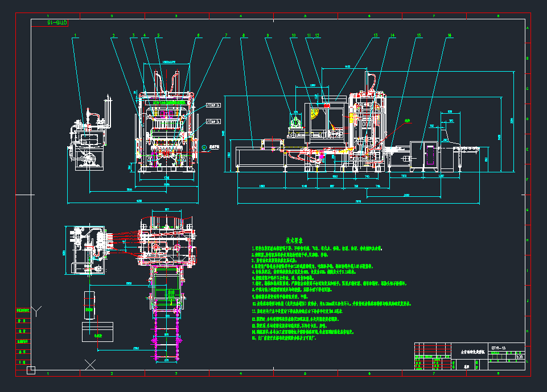
Task: Click the UCS origin icon at bottom-left
Action: 31,371
